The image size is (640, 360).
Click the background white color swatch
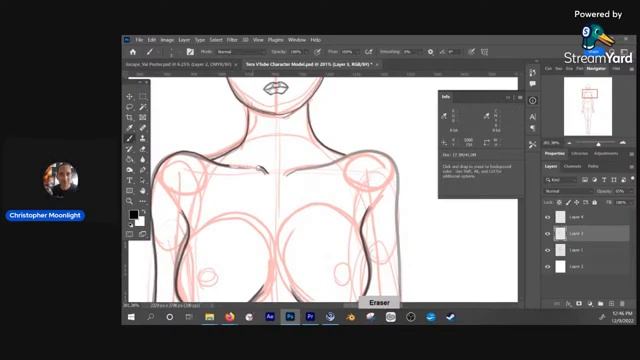coord(140,221)
